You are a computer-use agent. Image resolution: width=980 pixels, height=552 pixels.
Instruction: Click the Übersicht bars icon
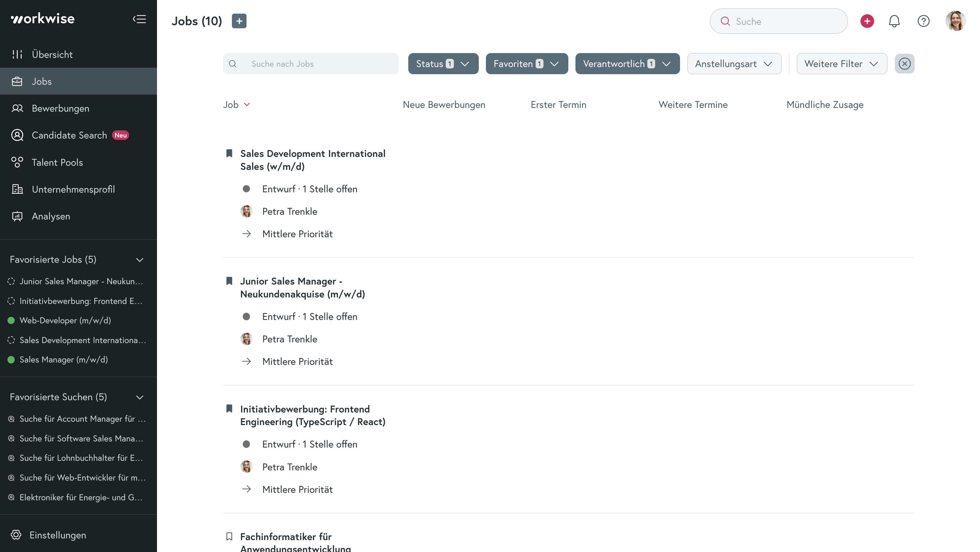(17, 54)
